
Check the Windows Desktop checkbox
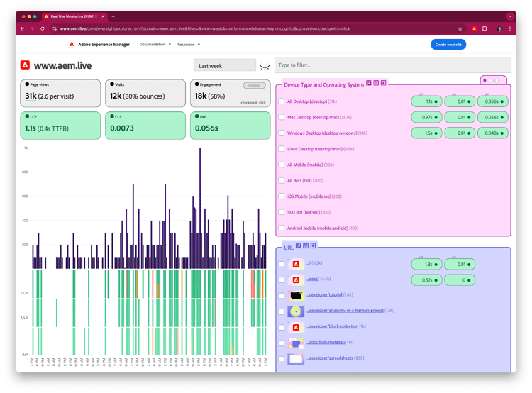(282, 133)
